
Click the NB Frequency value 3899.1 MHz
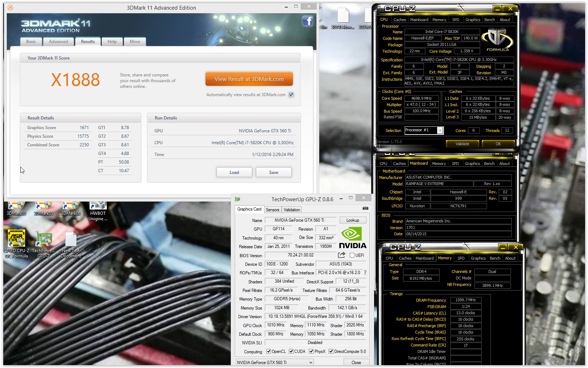(492, 286)
